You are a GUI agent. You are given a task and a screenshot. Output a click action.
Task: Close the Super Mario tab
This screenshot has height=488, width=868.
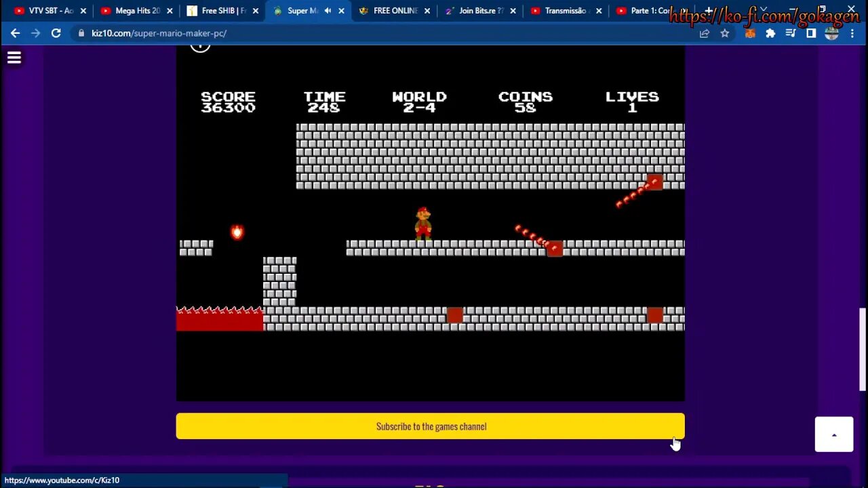(341, 11)
